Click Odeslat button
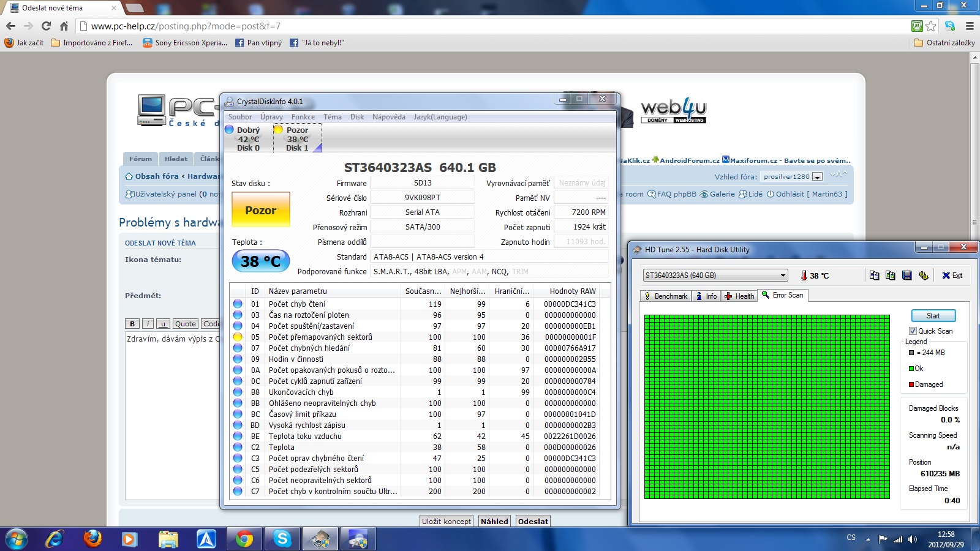 point(533,521)
